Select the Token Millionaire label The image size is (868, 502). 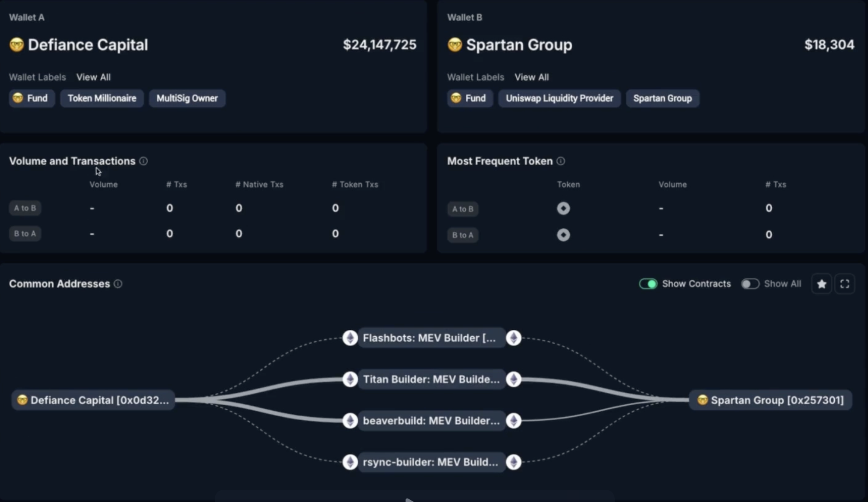(x=102, y=98)
